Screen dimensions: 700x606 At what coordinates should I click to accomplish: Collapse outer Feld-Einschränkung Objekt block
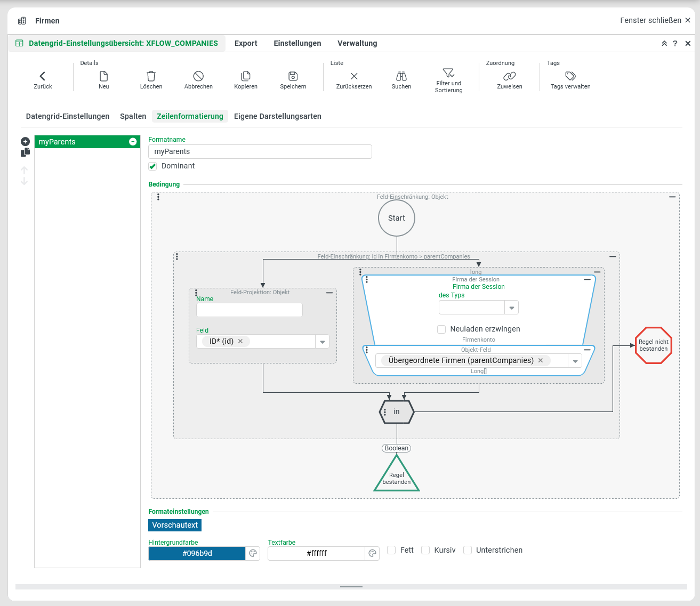672,197
